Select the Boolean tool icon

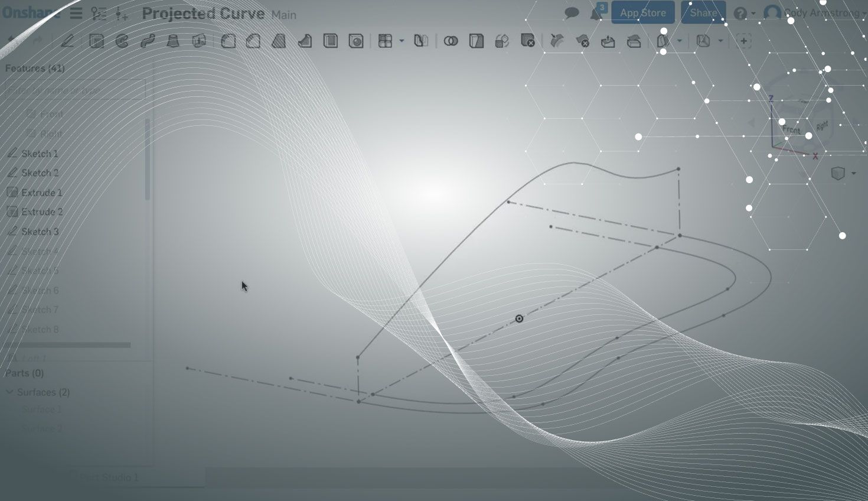451,41
